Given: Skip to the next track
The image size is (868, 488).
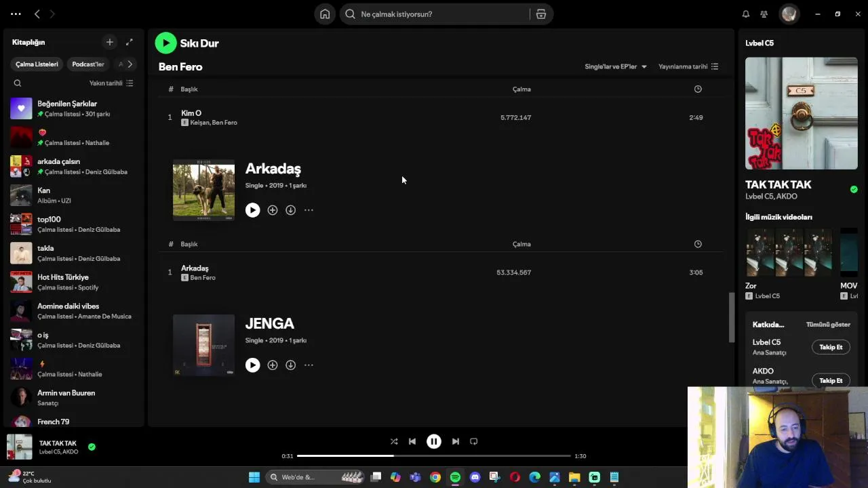Looking at the screenshot, I should click(456, 441).
